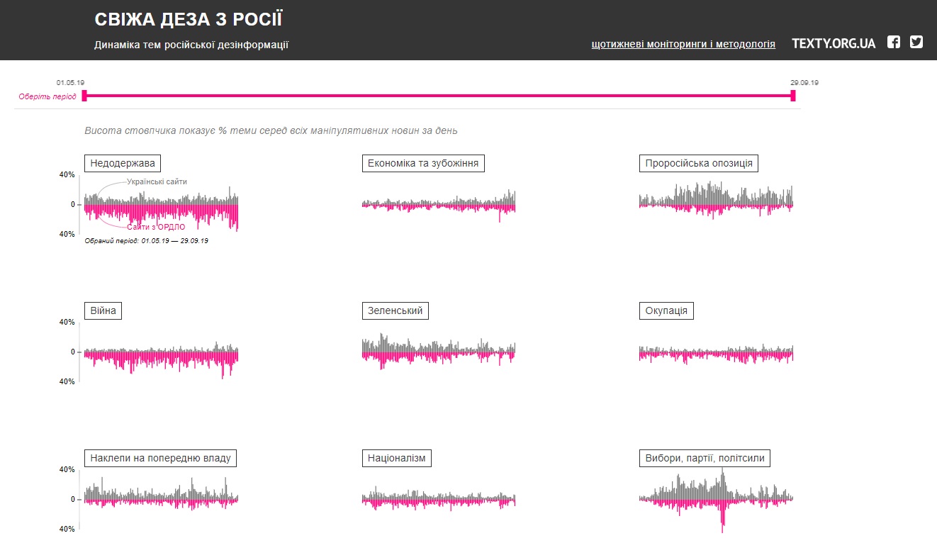
Task: Click the СВІЖА ДЕЗА З РОСІЇ title
Action: [188, 20]
